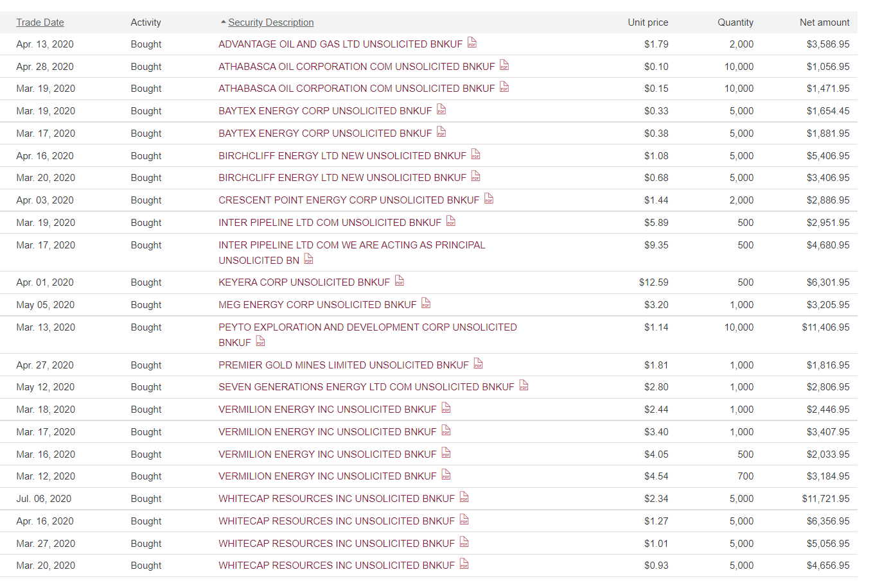
Task: Open PDF icon for Premier Gold Mines trade
Action: (479, 364)
